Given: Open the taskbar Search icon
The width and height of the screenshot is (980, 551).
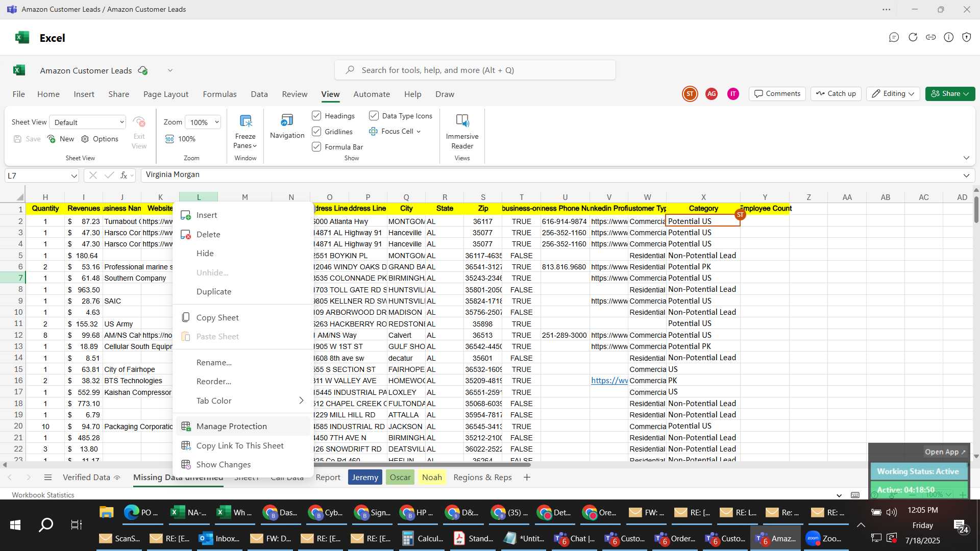Looking at the screenshot, I should pyautogui.click(x=46, y=524).
